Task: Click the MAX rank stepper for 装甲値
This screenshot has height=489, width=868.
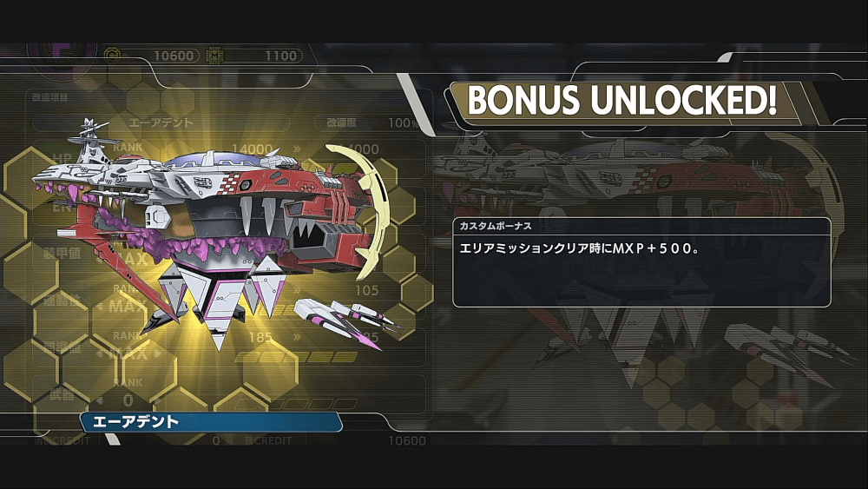Action: [128, 258]
